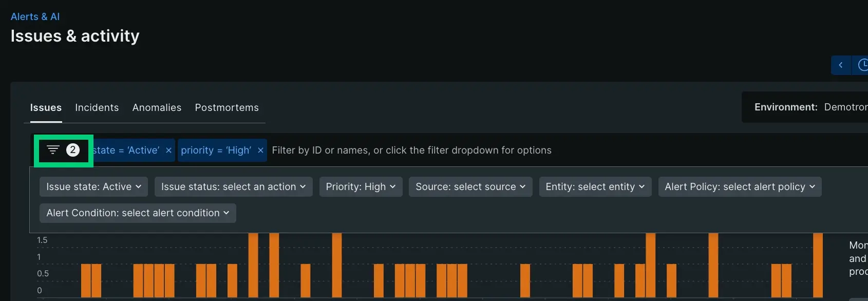The height and width of the screenshot is (301, 868).
Task: Expand the Issue state: Active dropdown
Action: coord(93,187)
